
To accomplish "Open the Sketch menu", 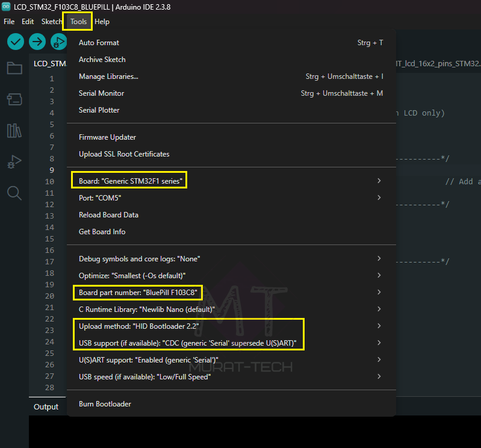I will [x=51, y=22].
